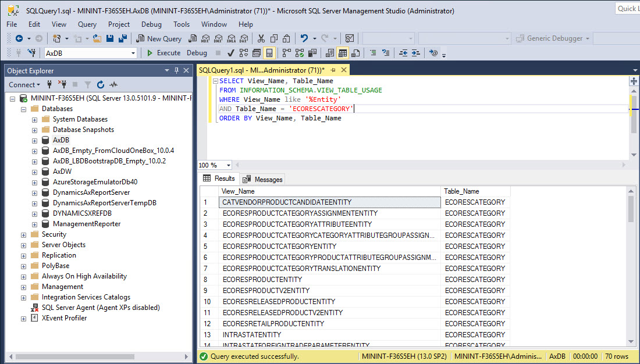Switch to the Messages tab

click(x=263, y=180)
